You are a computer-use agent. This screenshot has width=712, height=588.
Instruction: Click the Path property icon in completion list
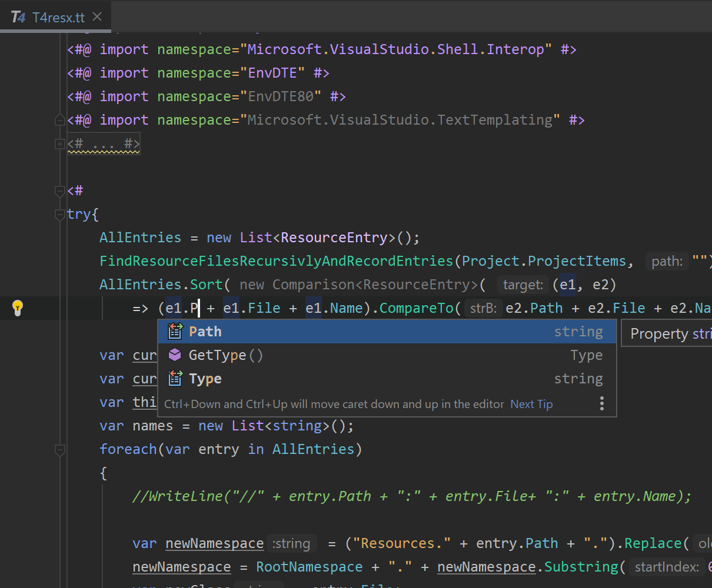point(175,332)
